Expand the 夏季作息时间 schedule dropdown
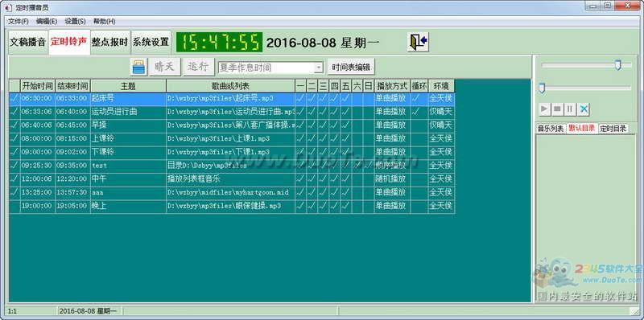This screenshot has width=644, height=320. tap(319, 68)
